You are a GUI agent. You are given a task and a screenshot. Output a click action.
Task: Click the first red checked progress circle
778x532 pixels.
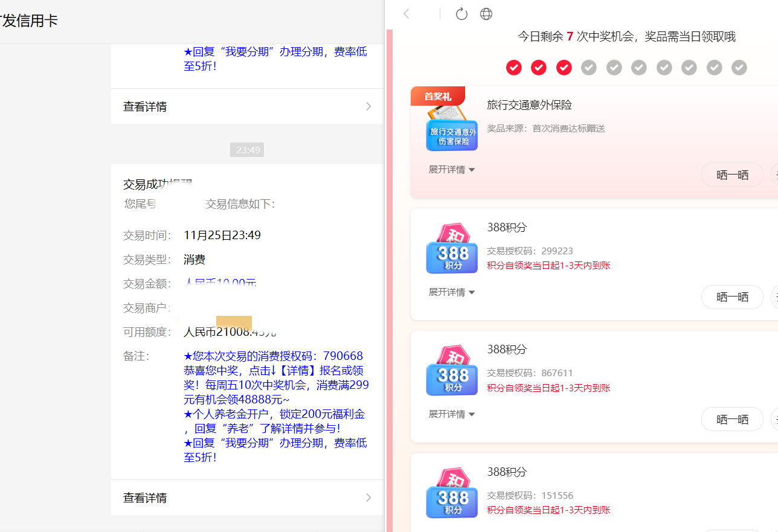(513, 68)
